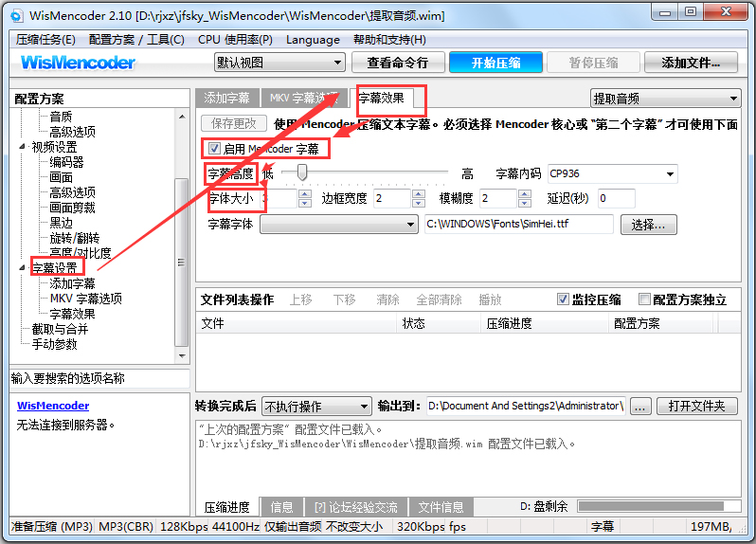The width and height of the screenshot is (756, 544).
Task: Click the 压缩进度 column header
Action: click(546, 323)
